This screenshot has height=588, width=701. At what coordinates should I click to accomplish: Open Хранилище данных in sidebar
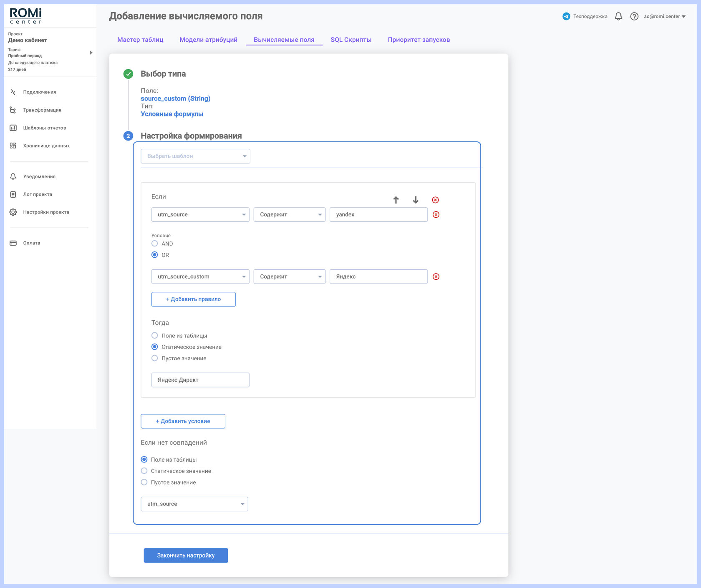coord(46,146)
